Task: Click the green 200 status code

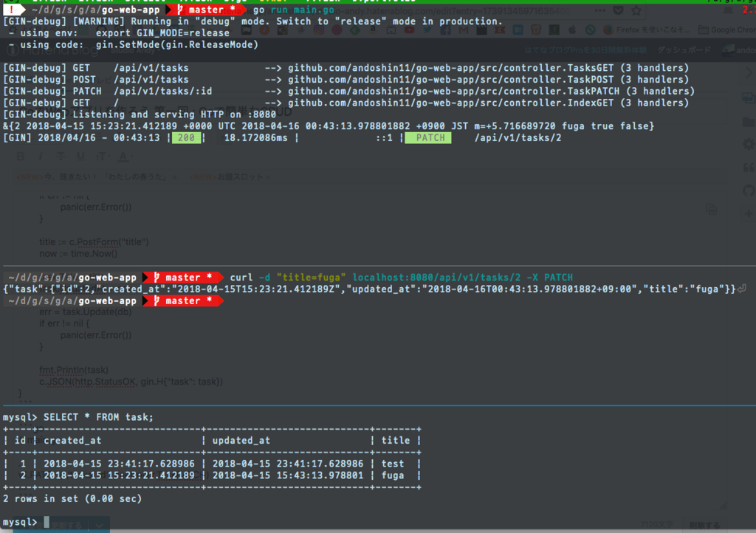Action: click(186, 138)
